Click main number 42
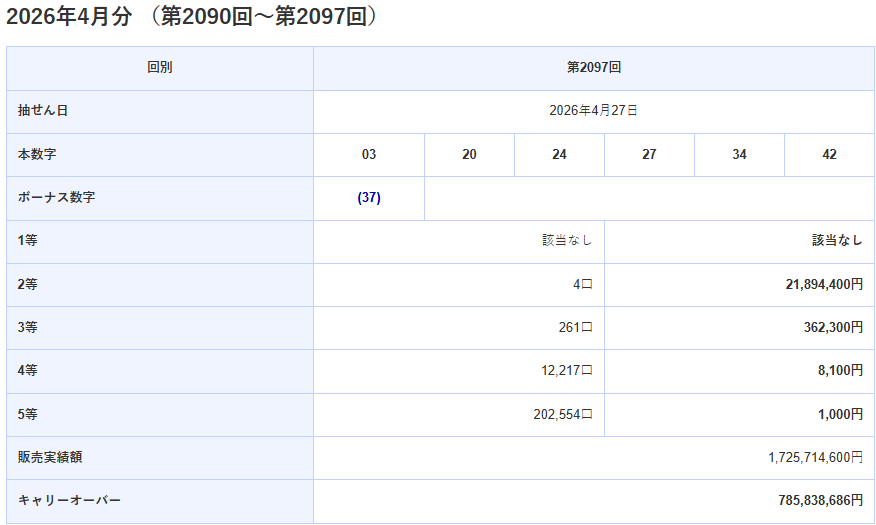The width and height of the screenshot is (876, 525). tap(829, 155)
